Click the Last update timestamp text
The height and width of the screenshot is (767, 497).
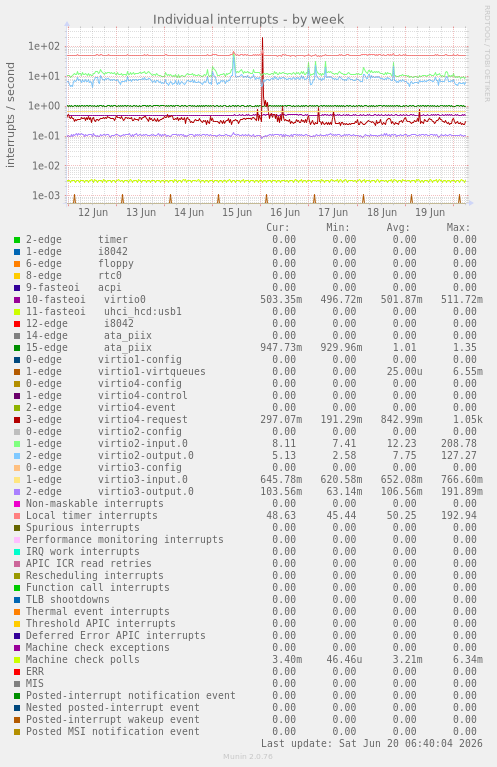(372, 744)
